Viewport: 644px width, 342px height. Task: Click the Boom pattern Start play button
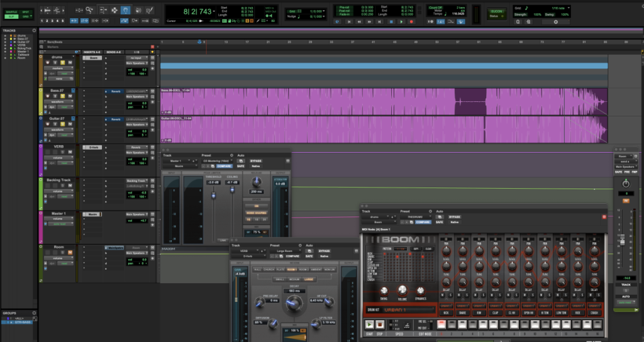(x=369, y=324)
